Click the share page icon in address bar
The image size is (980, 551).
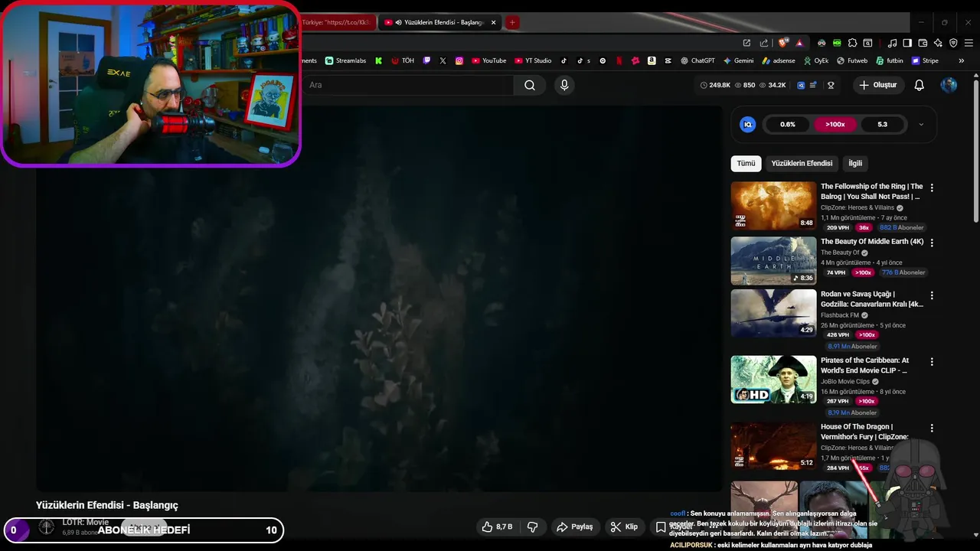click(x=763, y=43)
